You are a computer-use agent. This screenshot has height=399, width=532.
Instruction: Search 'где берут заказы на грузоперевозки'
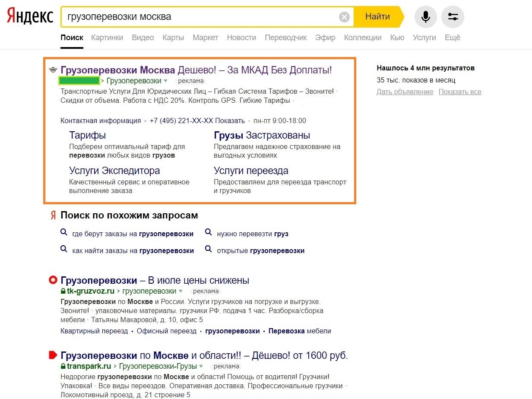pos(133,234)
